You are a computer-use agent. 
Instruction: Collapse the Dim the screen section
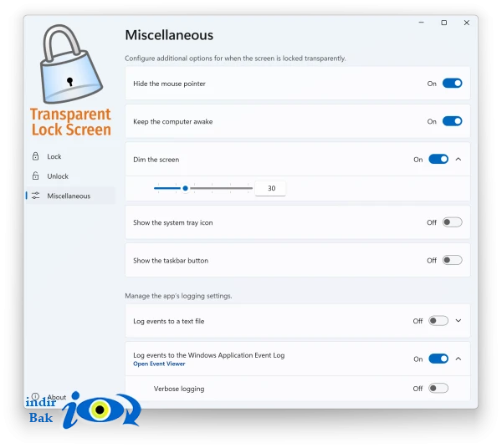pyautogui.click(x=458, y=160)
